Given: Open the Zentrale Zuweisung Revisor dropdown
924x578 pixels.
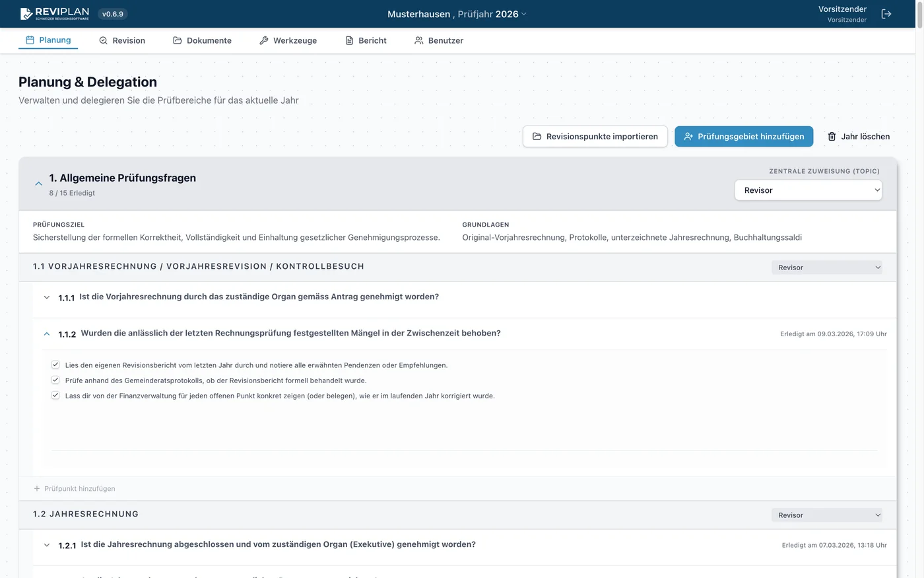Looking at the screenshot, I should tap(808, 190).
